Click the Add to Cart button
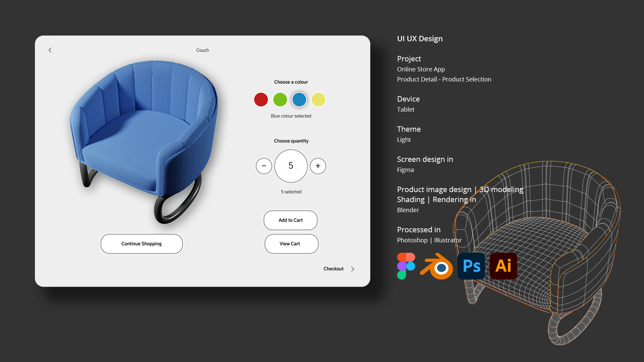This screenshot has height=362, width=644. (290, 220)
